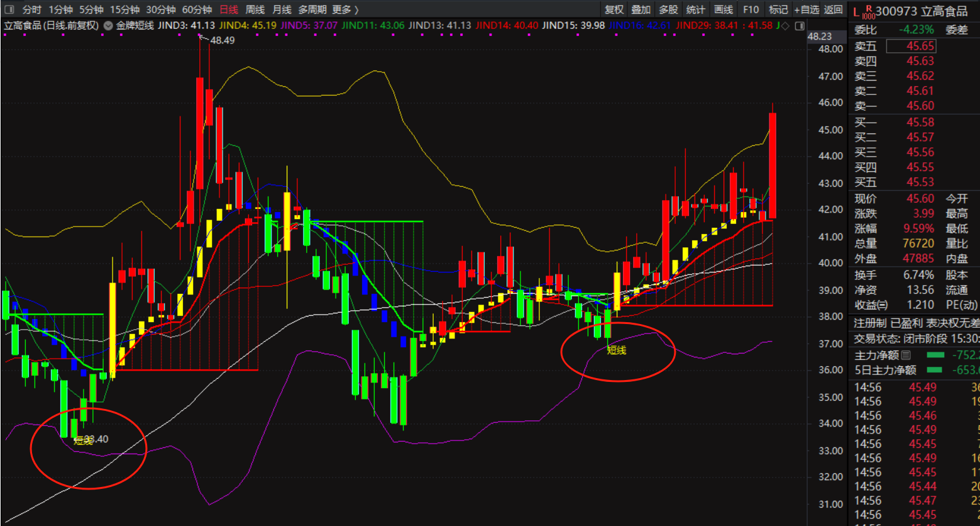Select the 画线 drawing tool

[x=724, y=9]
